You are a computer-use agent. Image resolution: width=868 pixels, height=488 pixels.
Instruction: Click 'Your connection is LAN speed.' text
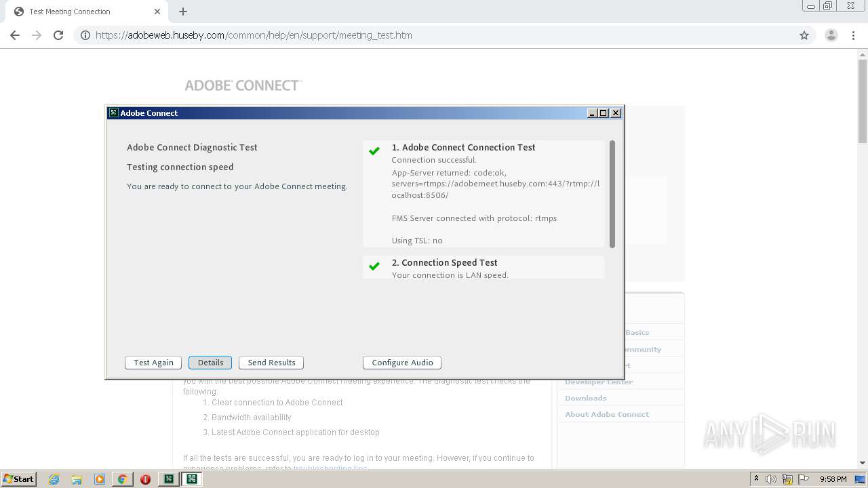pos(450,275)
